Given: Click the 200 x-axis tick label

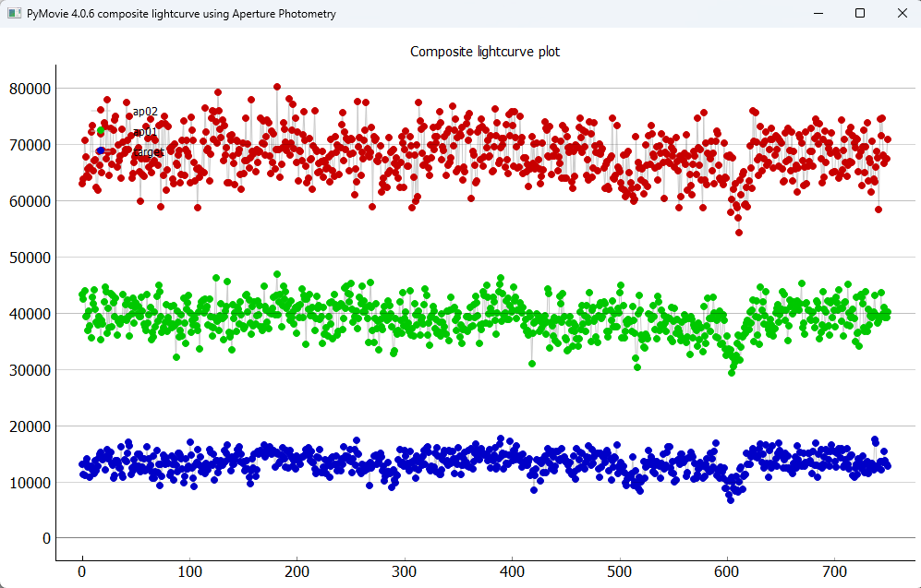Looking at the screenshot, I should pyautogui.click(x=297, y=571).
